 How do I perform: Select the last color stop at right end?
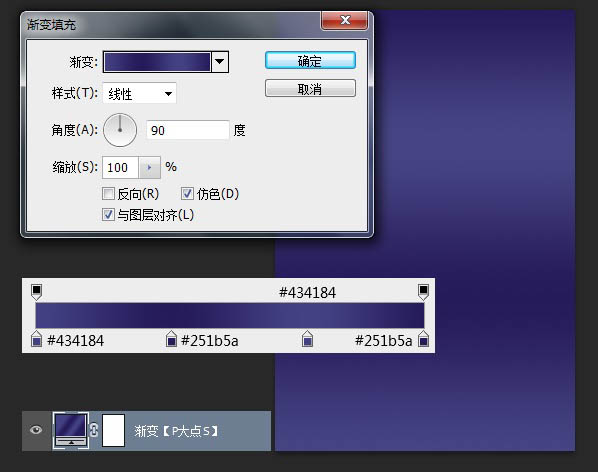coord(423,339)
